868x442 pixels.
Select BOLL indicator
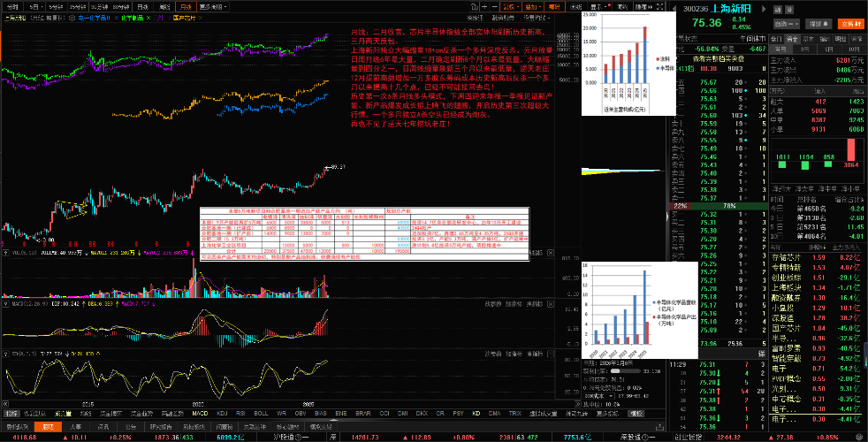262,413
